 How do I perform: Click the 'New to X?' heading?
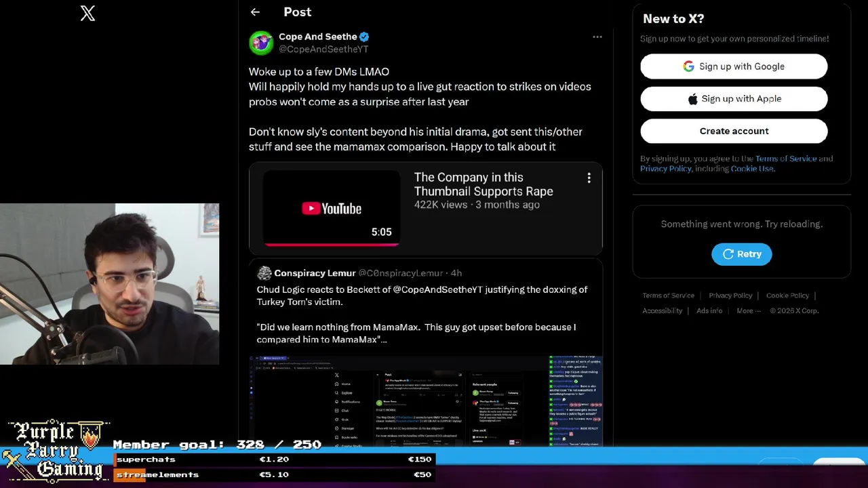(673, 19)
